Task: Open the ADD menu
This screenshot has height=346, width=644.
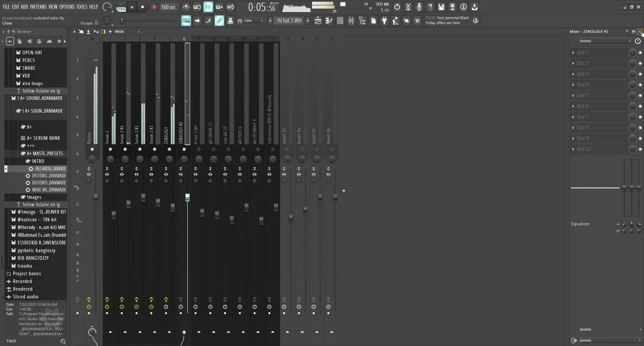Action: tap(25, 7)
